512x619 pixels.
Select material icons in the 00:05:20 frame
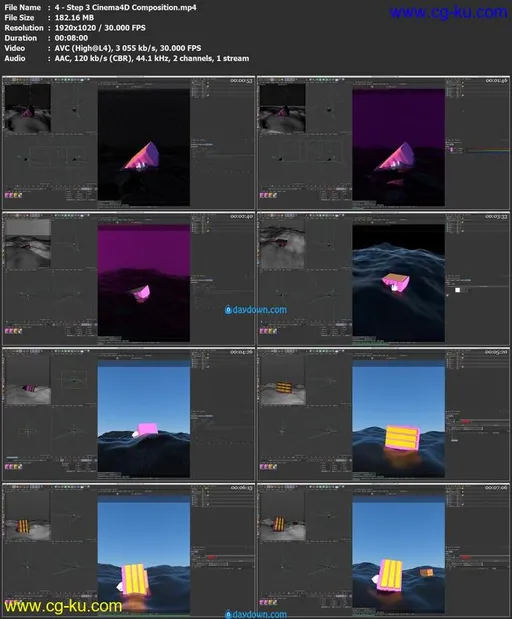(x=267, y=467)
